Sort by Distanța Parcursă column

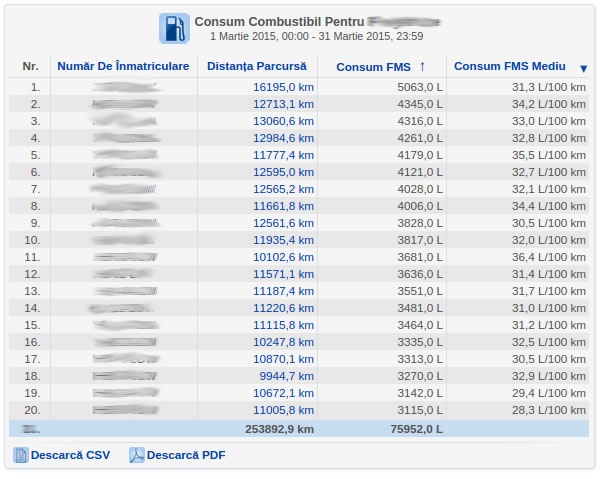click(257, 66)
